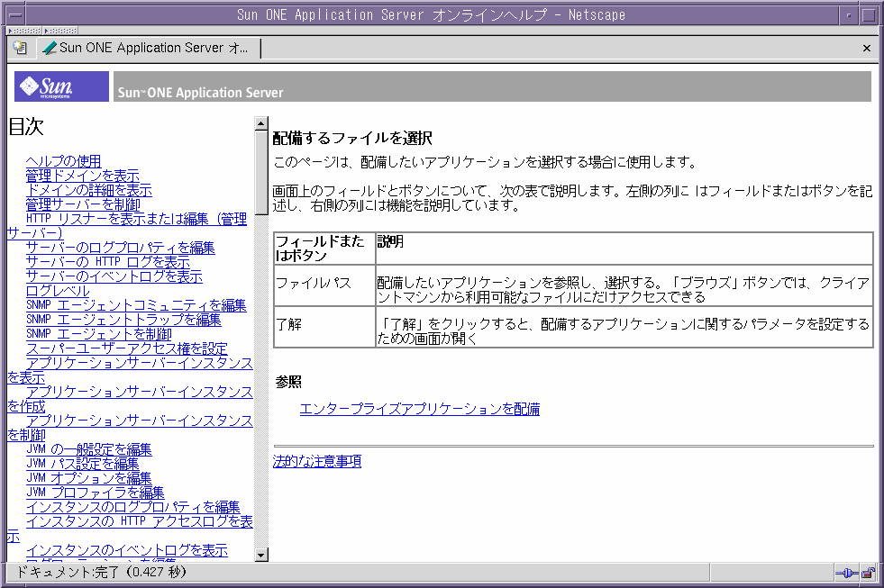This screenshot has width=884, height=588.
Task: Open the SNMP エージェントコミュニティを編集 link
Action: 136,305
